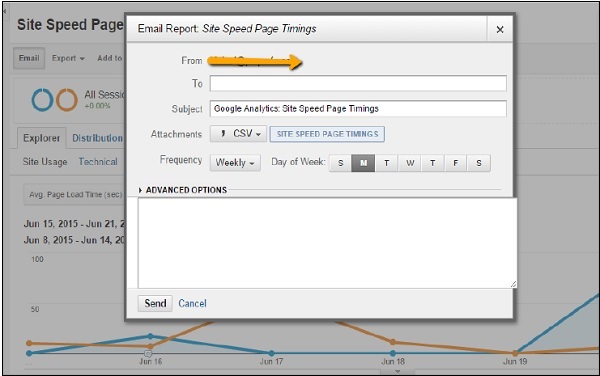Open the Export dropdown in background toolbar
The width and height of the screenshot is (600, 376).
[x=68, y=58]
